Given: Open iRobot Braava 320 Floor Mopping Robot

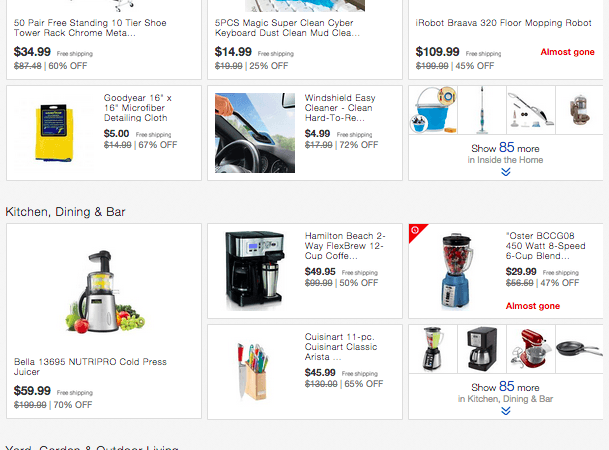Looking at the screenshot, I should pos(503,23).
